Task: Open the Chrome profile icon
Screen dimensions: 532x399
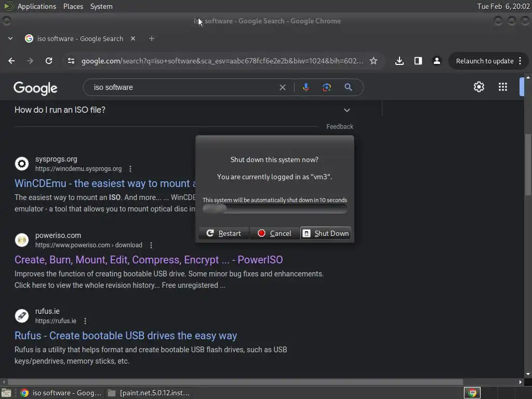Action: (x=436, y=61)
